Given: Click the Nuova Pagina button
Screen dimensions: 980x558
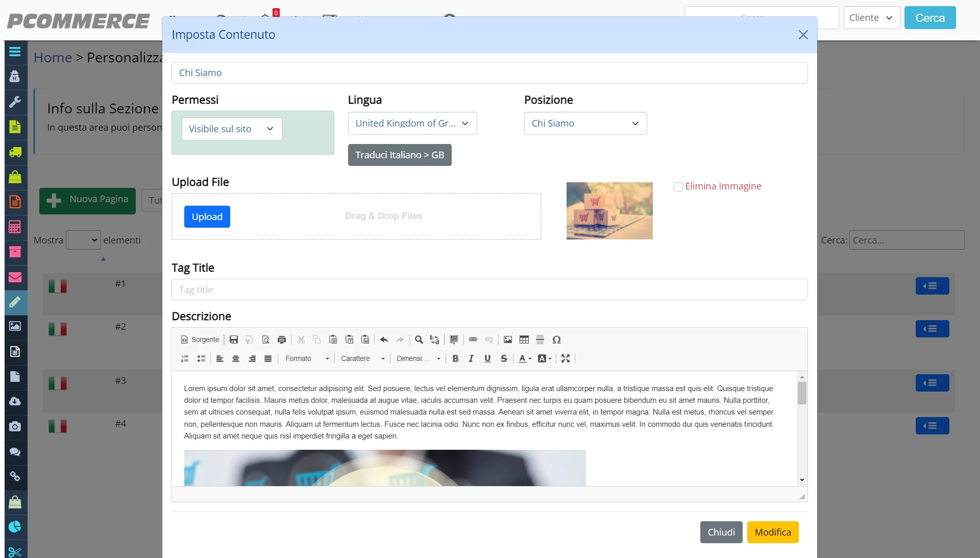Looking at the screenshot, I should pyautogui.click(x=87, y=201).
